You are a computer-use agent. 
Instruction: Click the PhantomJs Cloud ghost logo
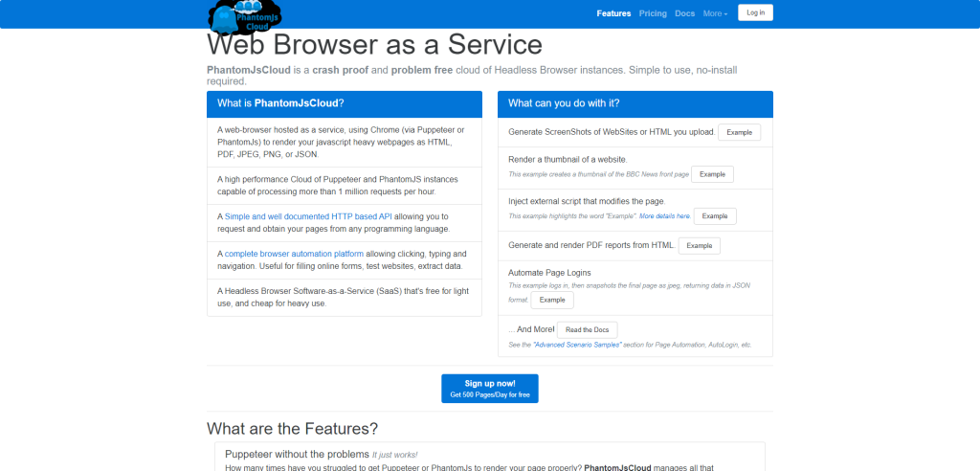click(x=244, y=17)
